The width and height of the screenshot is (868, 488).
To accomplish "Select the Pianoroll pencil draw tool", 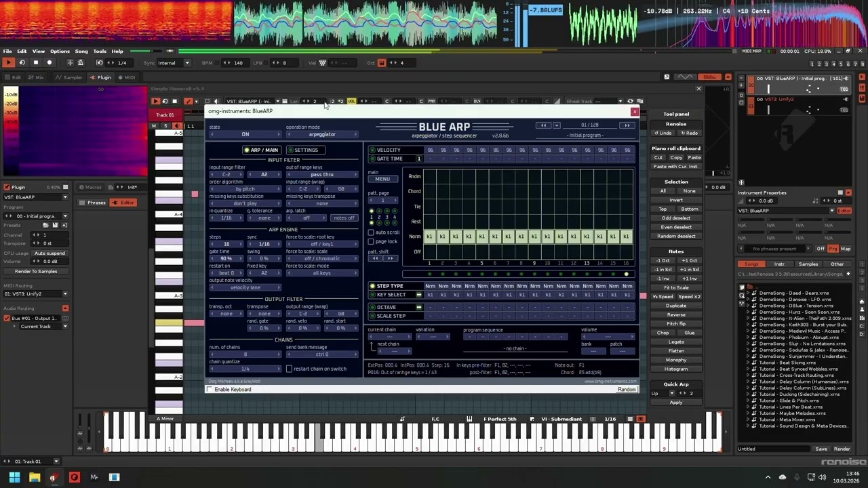I will [x=188, y=101].
